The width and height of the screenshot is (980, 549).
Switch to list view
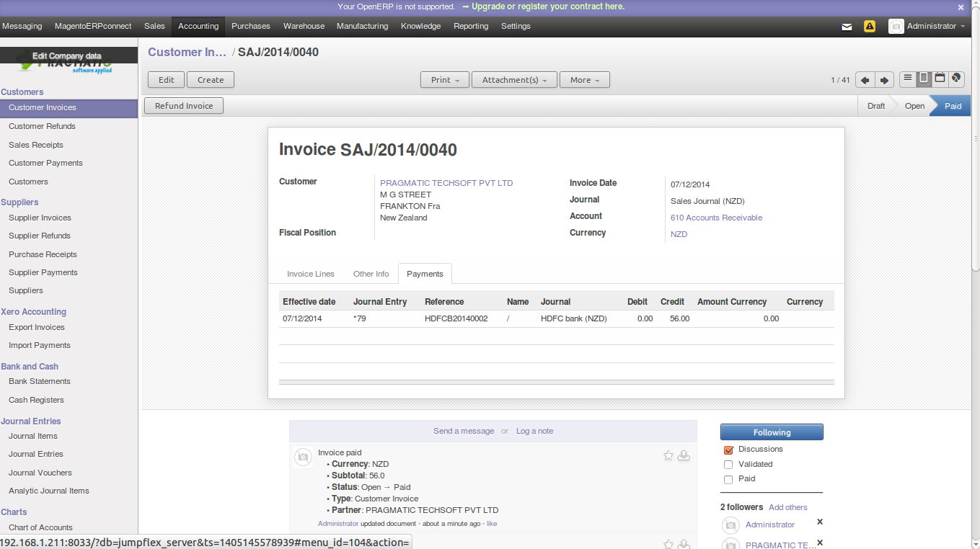point(907,79)
